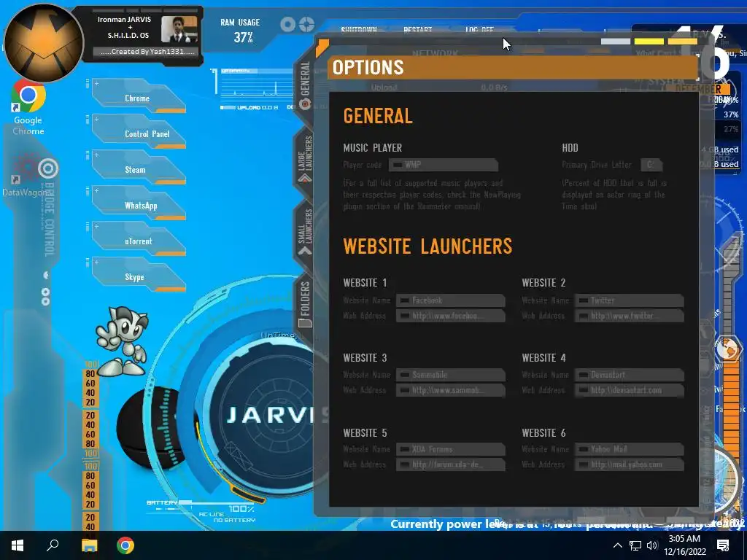Click the Shutdown option behind the Options window
747x560 pixels.
(359, 29)
